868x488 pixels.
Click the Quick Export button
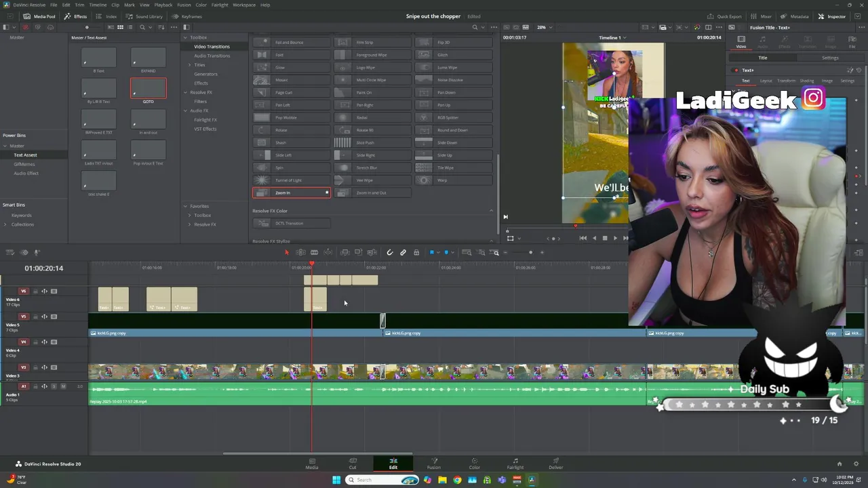[x=725, y=16]
